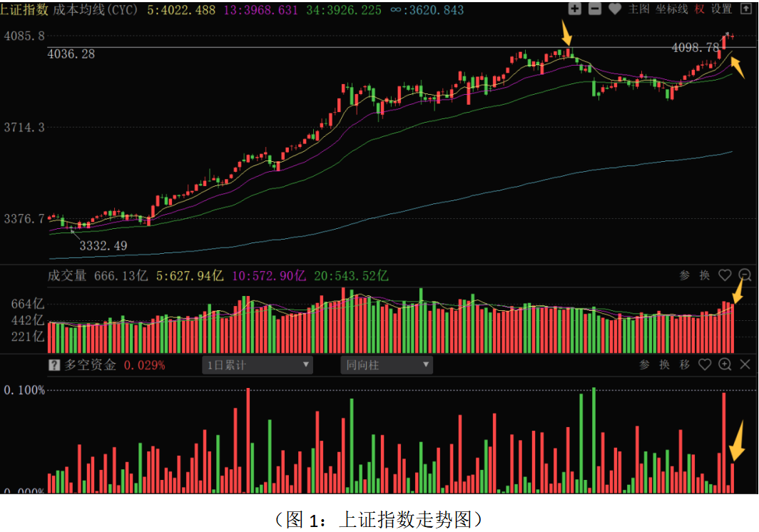This screenshot has width=759, height=532.
Task: Click 换 in the 多空资金 panel
Action: coord(665,364)
